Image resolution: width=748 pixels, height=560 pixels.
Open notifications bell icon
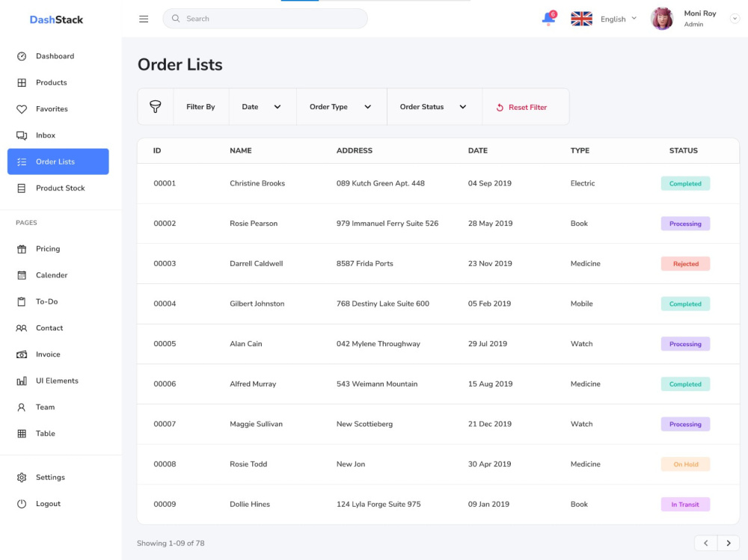[548, 19]
